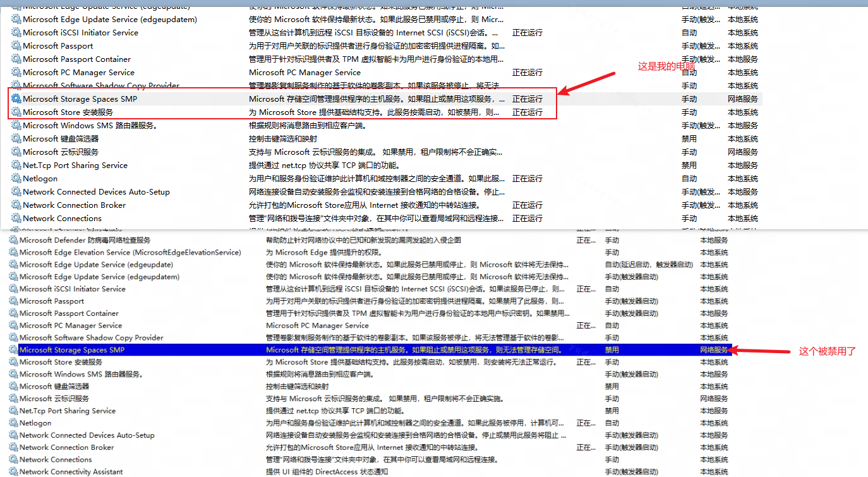Click "Microsoft 云标识服务" name in the overlaid list
Screen dimensions: 868x477
tap(61, 152)
